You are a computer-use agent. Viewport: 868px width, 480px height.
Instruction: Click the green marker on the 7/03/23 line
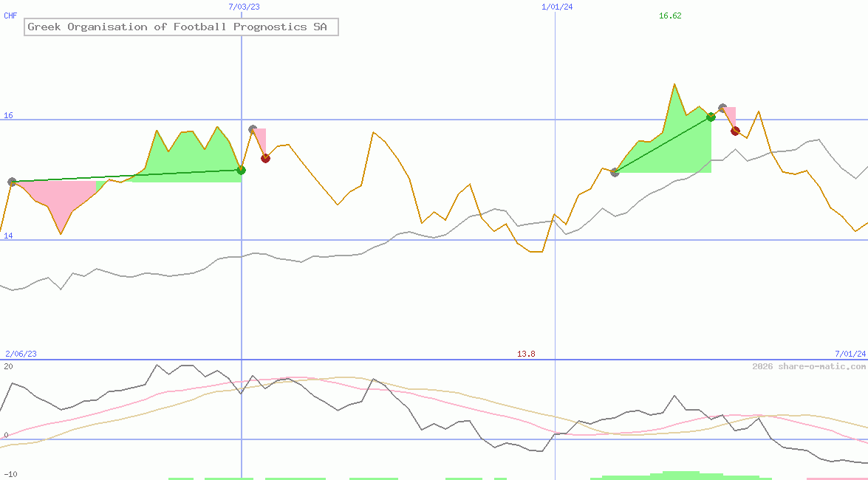click(241, 170)
